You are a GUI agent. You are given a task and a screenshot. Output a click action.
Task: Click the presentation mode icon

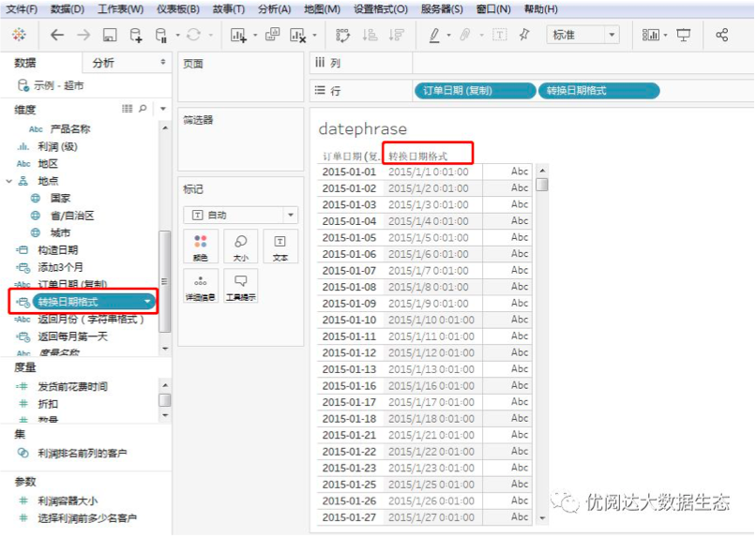click(684, 35)
